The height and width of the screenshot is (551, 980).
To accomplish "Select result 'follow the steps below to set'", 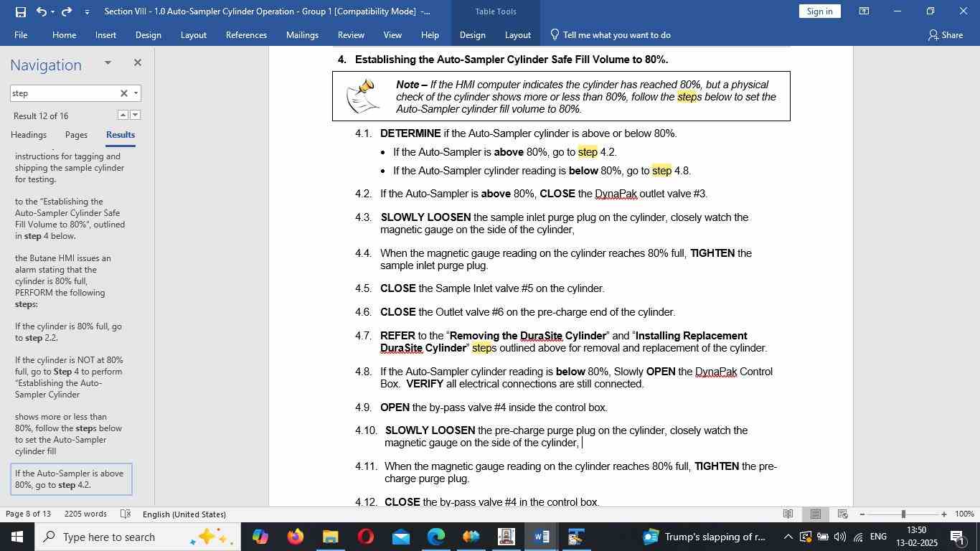I will [70, 434].
